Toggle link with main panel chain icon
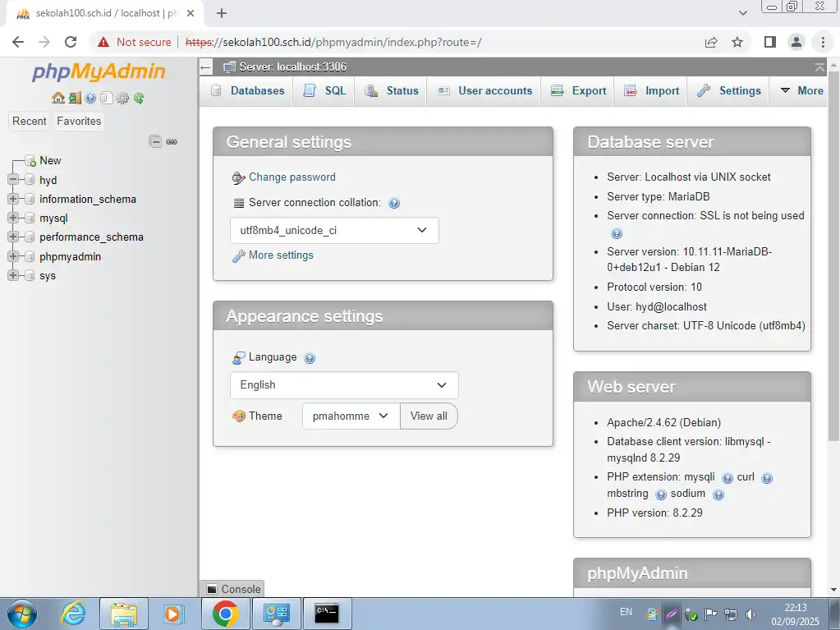 tap(172, 141)
